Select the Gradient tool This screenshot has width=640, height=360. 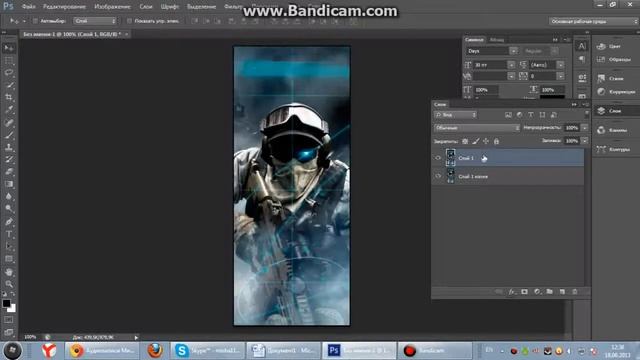click(x=9, y=184)
